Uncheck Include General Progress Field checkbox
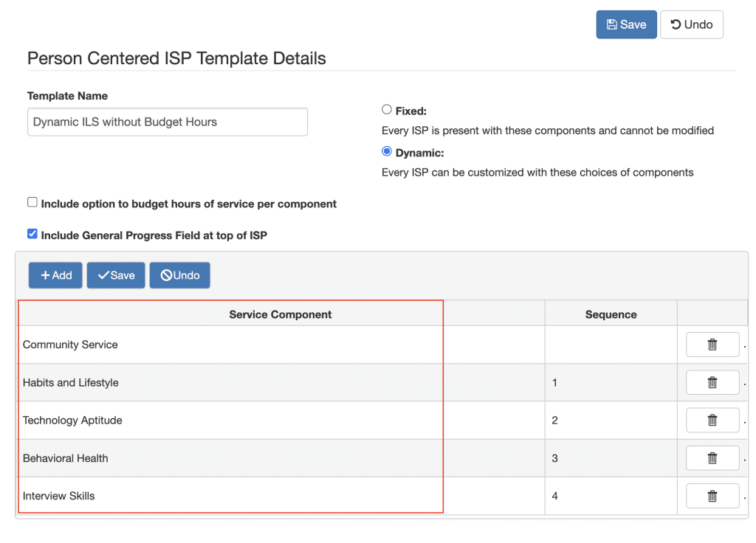This screenshot has width=756, height=543. point(32,234)
